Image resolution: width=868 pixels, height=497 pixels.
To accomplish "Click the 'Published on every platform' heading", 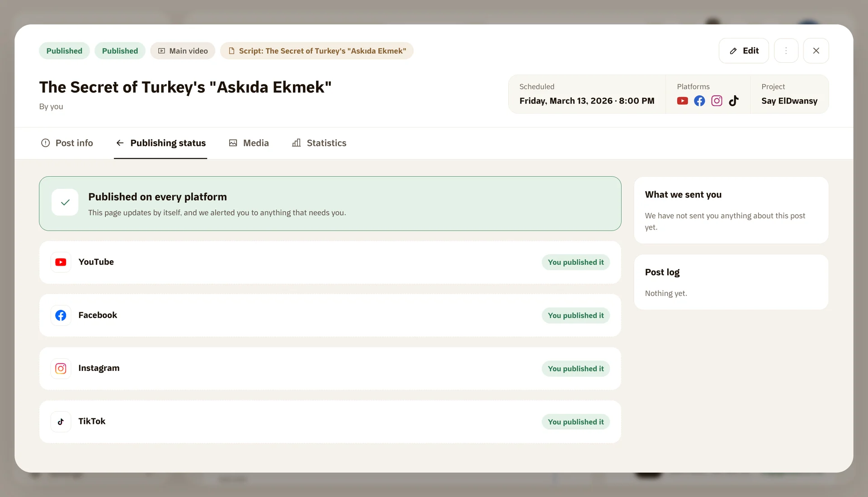I will tap(157, 197).
